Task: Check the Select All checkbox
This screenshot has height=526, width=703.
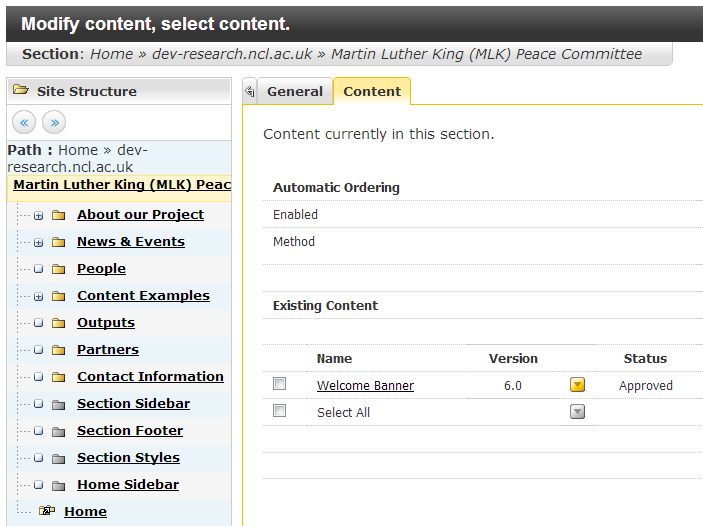Action: tap(280, 411)
